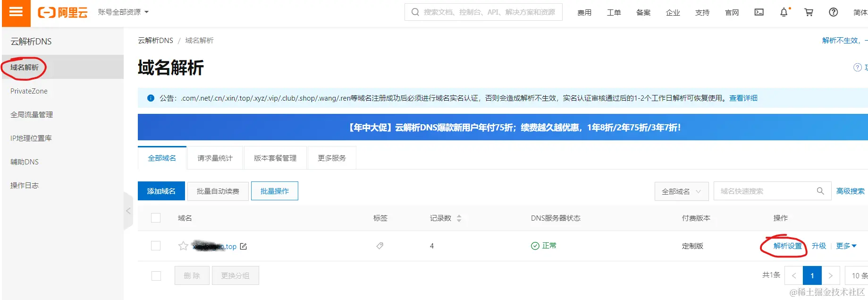Click the announcement info icon
The height and width of the screenshot is (300, 868).
[151, 98]
